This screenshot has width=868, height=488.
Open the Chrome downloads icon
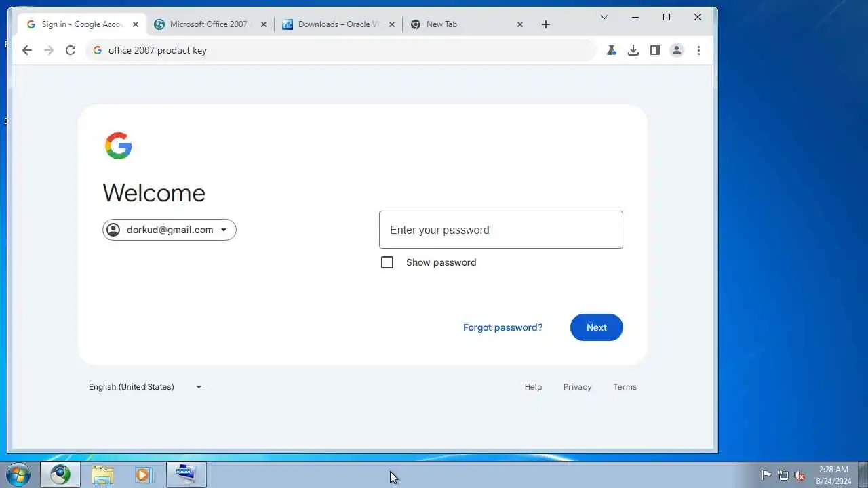pos(633,50)
